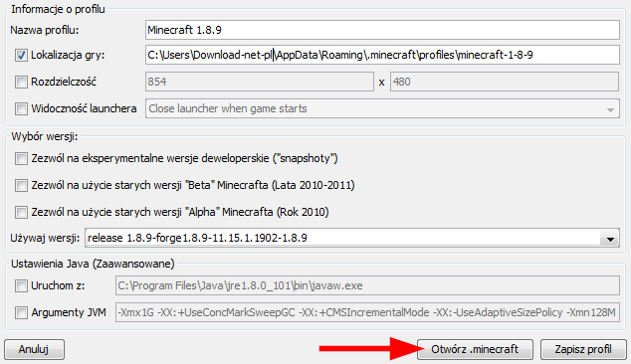Allow experimental snapshot versions checkbox
Screen dimensions: 631x364
21,158
